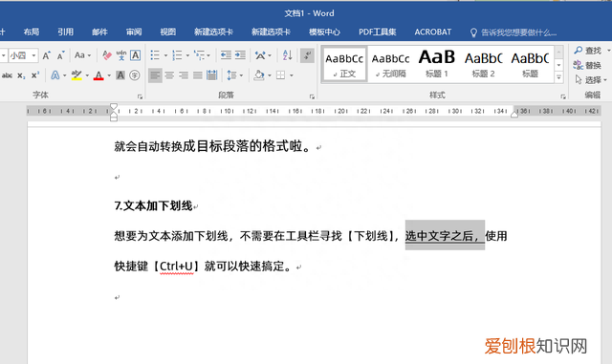Clear all formatting with eraser icon

pos(106,55)
